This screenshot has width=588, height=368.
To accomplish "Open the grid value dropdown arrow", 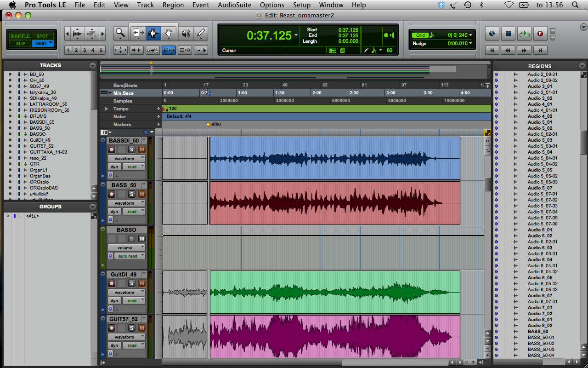I will 471,35.
